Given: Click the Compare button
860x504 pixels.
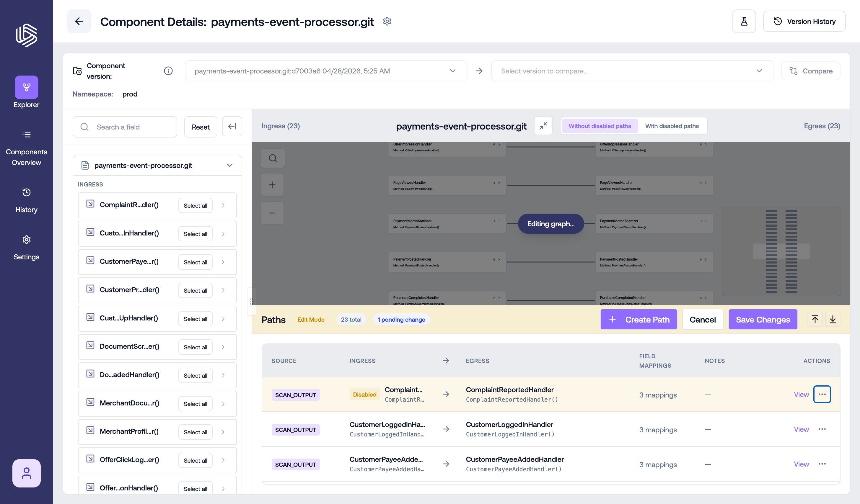Looking at the screenshot, I should (810, 71).
